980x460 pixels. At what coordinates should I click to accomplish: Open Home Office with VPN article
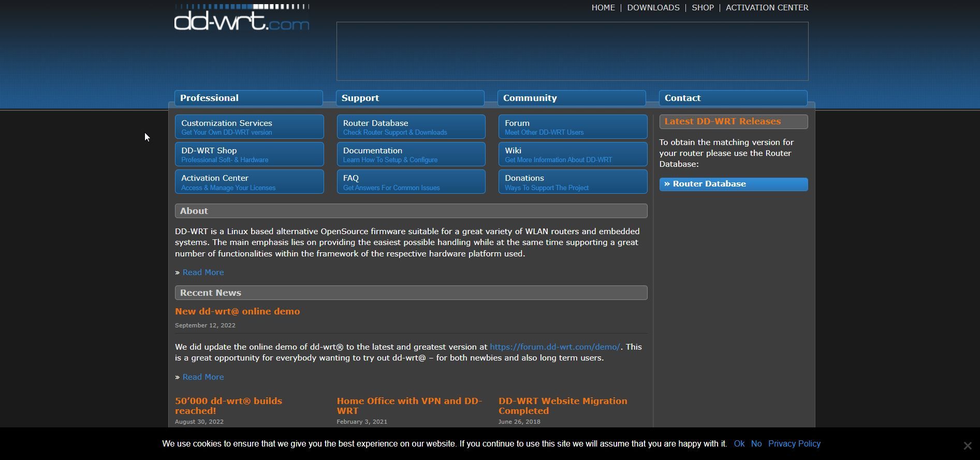409,406
